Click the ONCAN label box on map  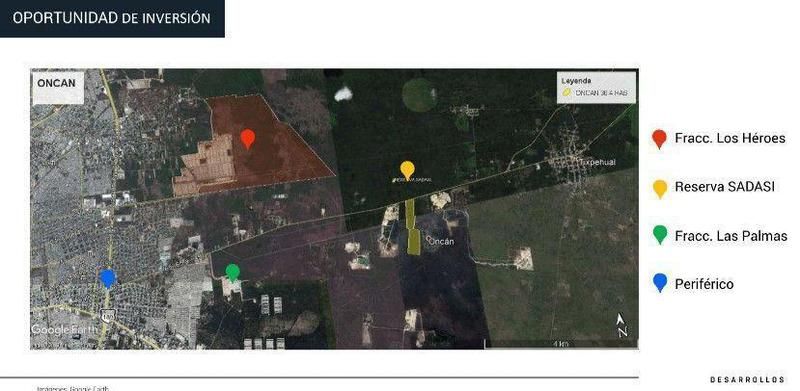pos(58,88)
